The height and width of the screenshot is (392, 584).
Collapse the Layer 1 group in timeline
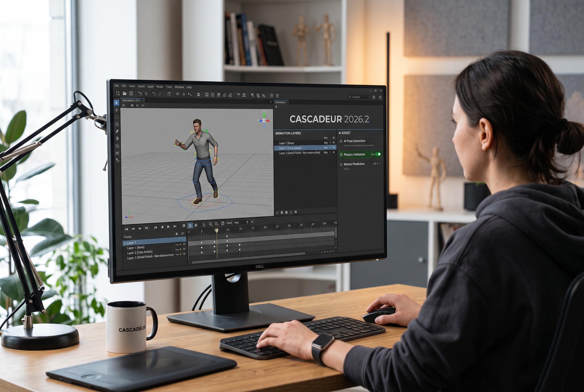(125, 243)
